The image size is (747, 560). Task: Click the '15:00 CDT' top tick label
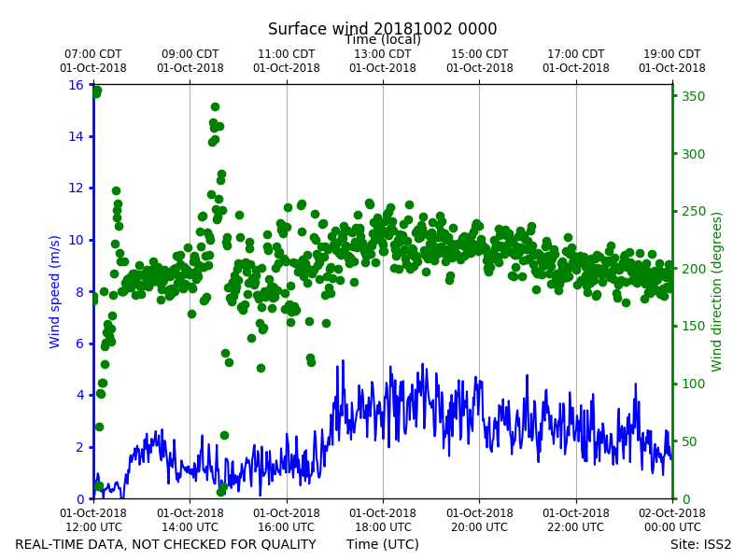point(480,54)
